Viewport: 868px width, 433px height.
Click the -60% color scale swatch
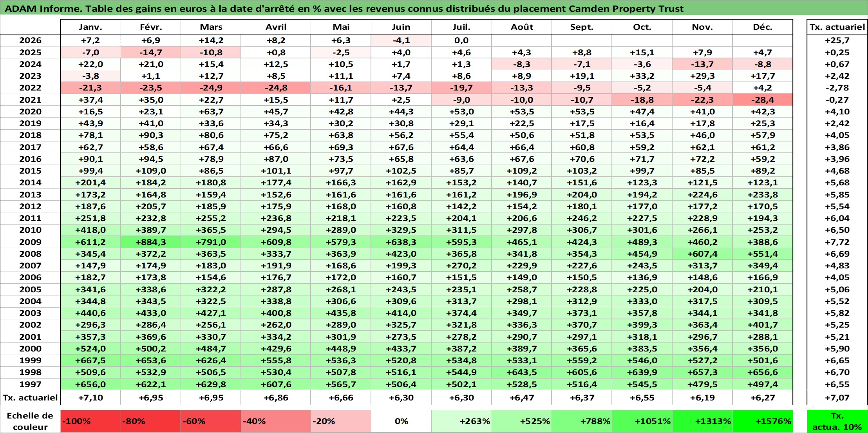[211, 421]
